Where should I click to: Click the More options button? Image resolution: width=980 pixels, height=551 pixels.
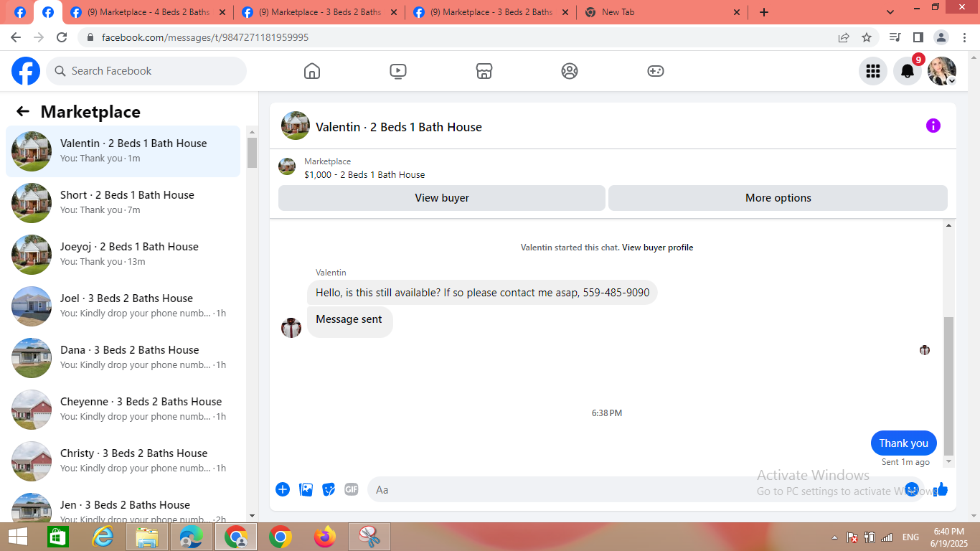[778, 198]
